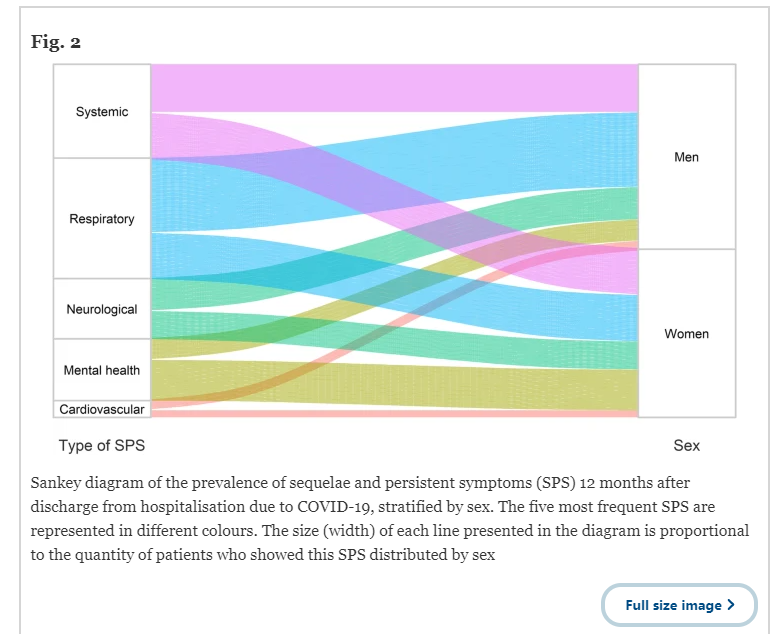Click the Men node box

[687, 157]
